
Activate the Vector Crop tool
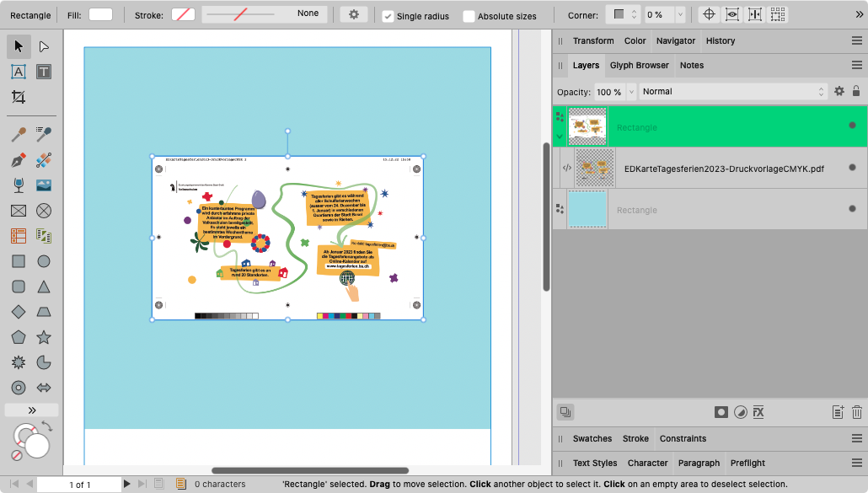18,97
